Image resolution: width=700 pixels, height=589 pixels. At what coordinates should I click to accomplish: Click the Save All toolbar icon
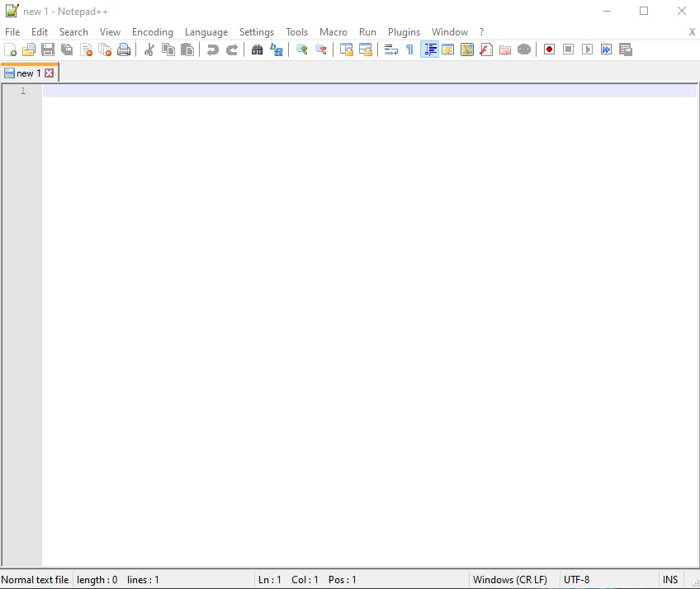coord(67,49)
